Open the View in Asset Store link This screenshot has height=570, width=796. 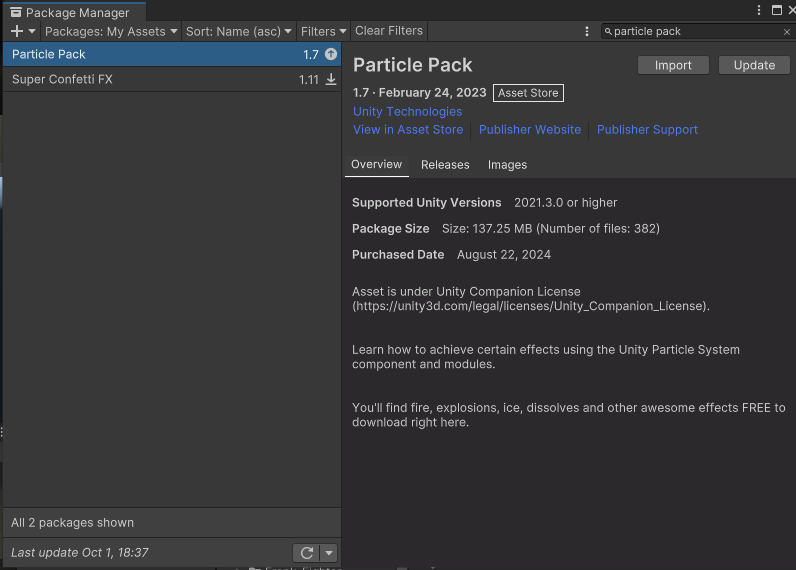pyautogui.click(x=408, y=130)
